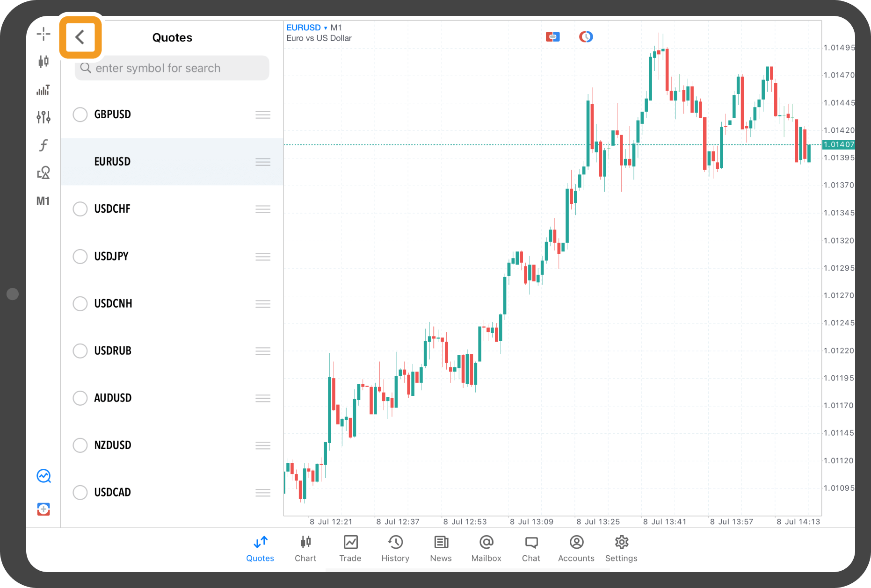Open indicators function icon
This screenshot has height=588, width=871.
[44, 145]
